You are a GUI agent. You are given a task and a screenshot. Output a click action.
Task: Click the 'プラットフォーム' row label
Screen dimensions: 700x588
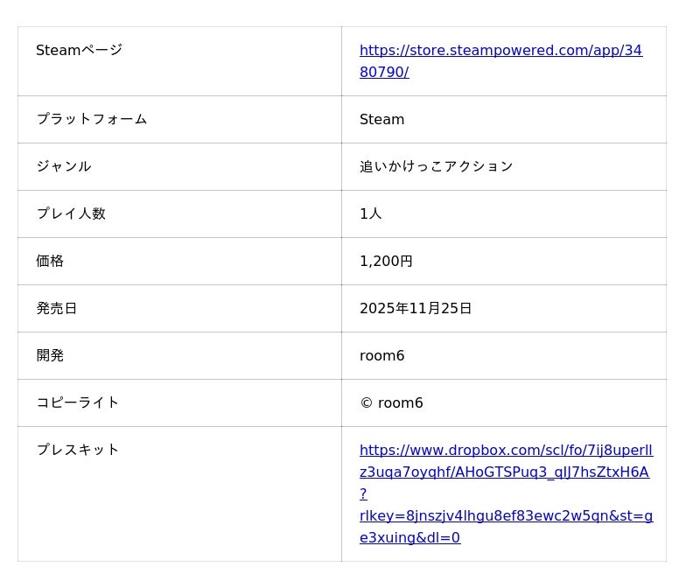coord(91,119)
